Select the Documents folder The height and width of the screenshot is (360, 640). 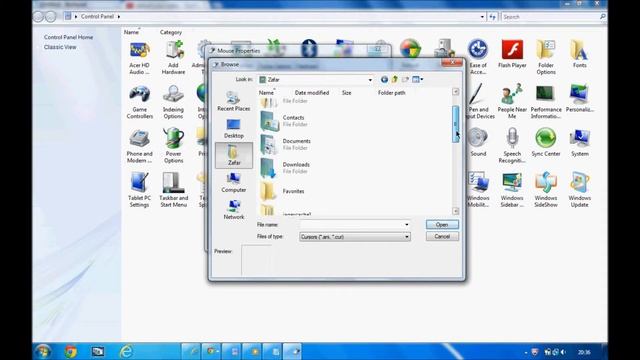[x=285, y=144]
